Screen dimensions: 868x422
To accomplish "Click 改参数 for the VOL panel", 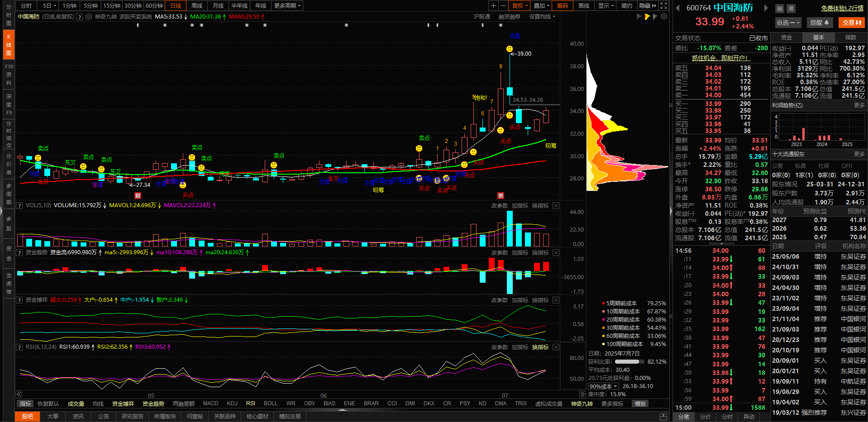I will click(500, 206).
